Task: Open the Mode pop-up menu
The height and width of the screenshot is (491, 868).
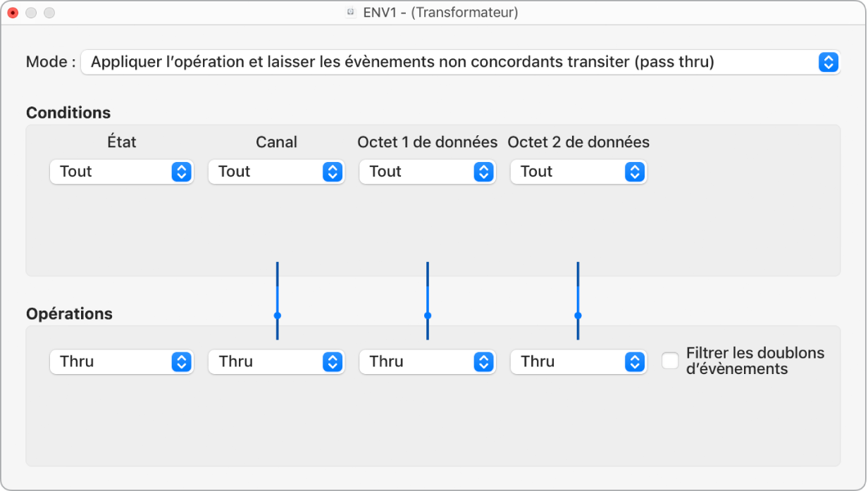Action: [x=451, y=62]
